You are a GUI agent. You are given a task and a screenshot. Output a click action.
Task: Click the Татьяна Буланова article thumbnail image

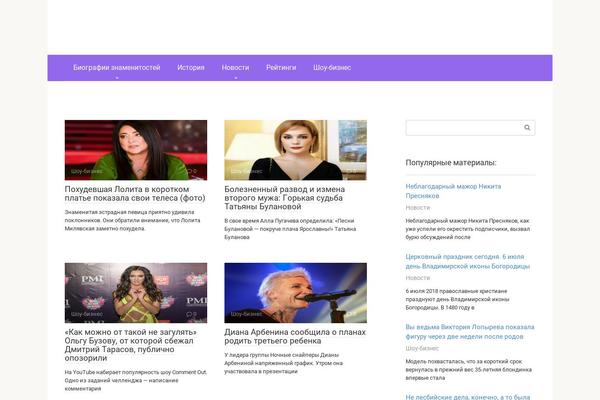tap(295, 150)
